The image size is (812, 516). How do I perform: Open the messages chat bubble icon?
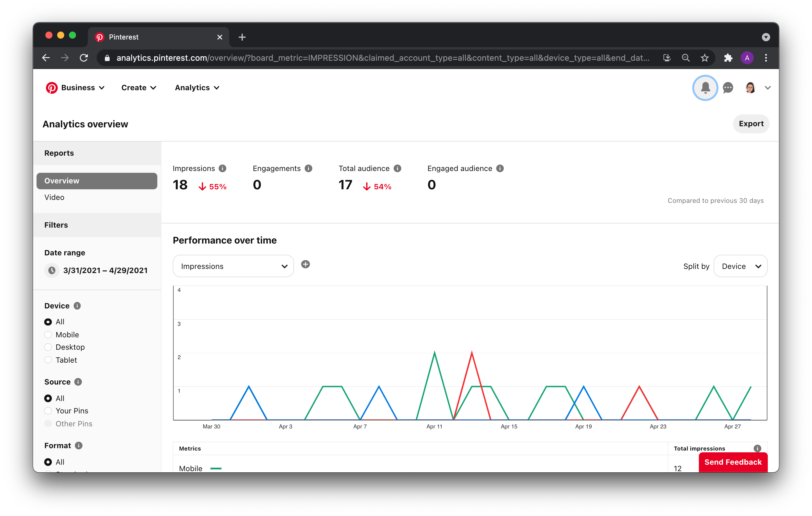(x=728, y=88)
